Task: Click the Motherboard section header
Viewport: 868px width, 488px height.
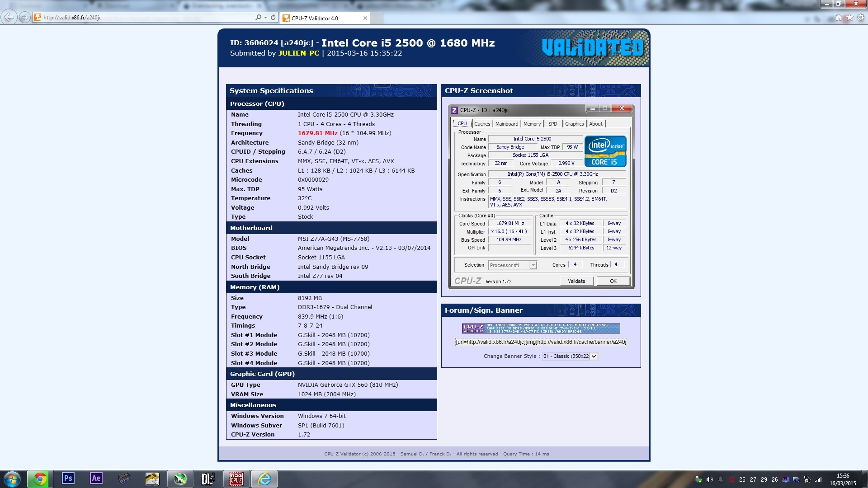Action: click(x=331, y=228)
